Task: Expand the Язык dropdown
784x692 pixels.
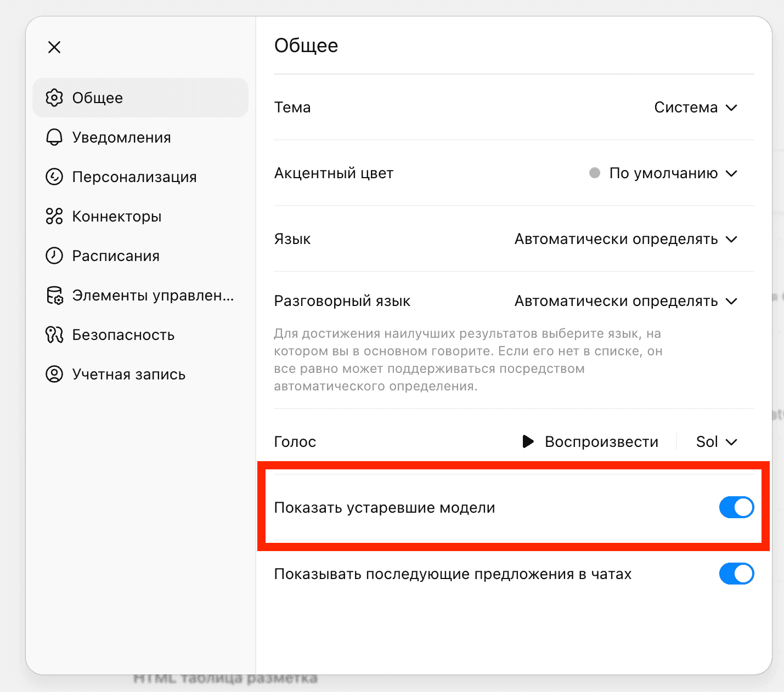Action: tap(625, 239)
